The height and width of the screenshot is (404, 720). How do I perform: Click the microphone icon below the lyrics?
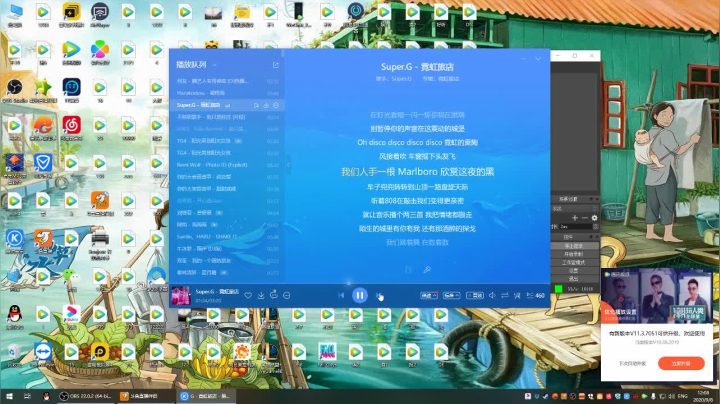[427, 269]
